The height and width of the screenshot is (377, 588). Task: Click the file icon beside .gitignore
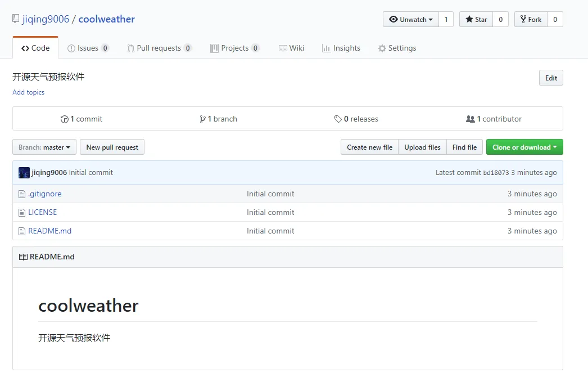[x=22, y=194]
